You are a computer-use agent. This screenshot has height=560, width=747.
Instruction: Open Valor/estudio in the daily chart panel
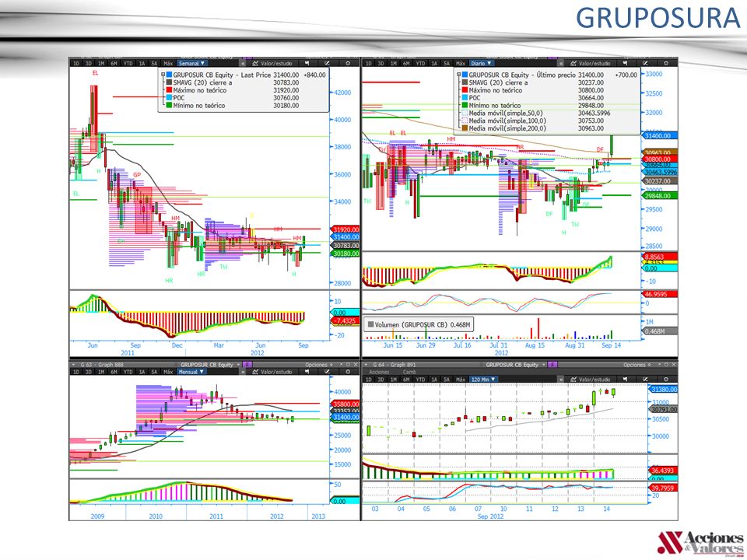591,63
